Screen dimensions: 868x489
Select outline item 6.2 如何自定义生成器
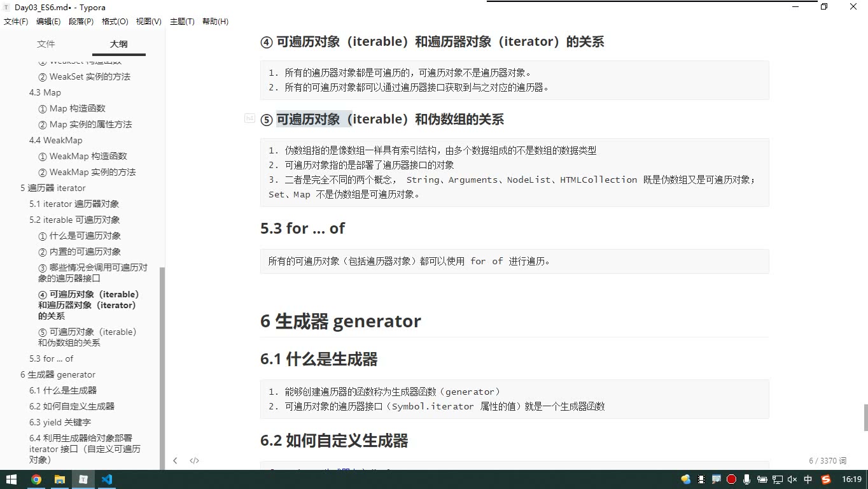pos(72,406)
